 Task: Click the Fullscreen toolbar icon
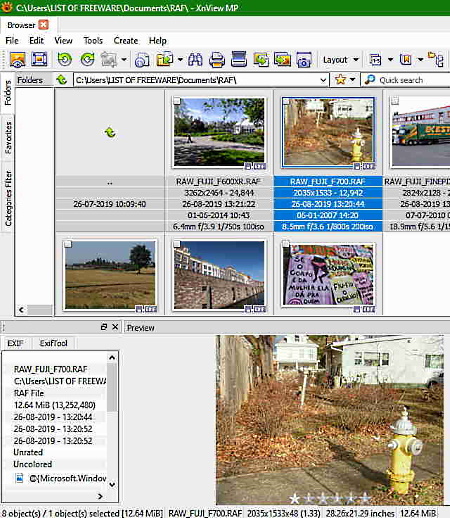coord(39,60)
